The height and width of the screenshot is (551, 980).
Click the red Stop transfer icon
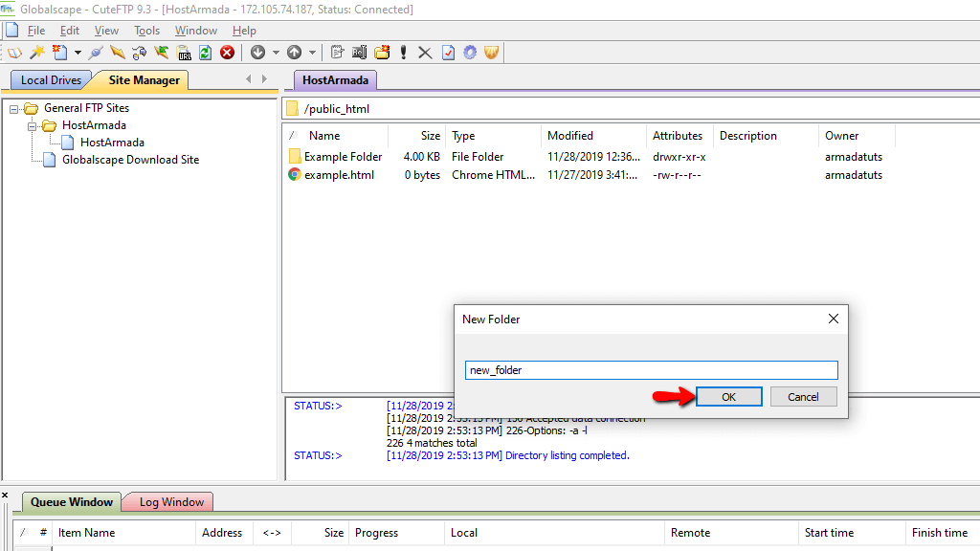point(228,53)
